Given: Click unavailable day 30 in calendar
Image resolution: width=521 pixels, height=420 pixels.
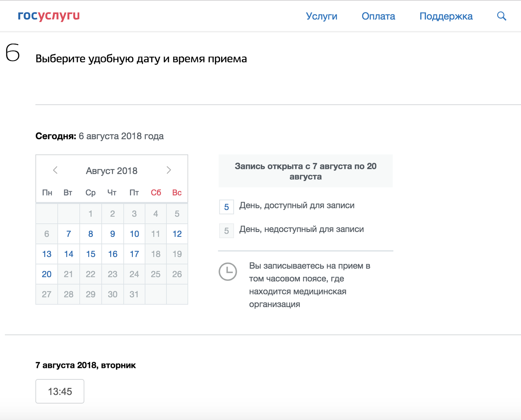Looking at the screenshot, I should point(113,294).
